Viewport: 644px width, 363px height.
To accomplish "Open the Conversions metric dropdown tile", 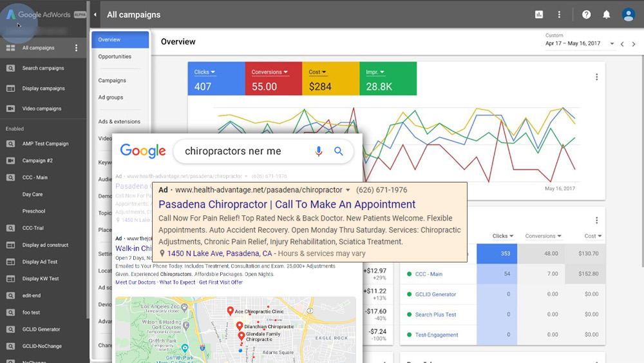I will tap(274, 79).
